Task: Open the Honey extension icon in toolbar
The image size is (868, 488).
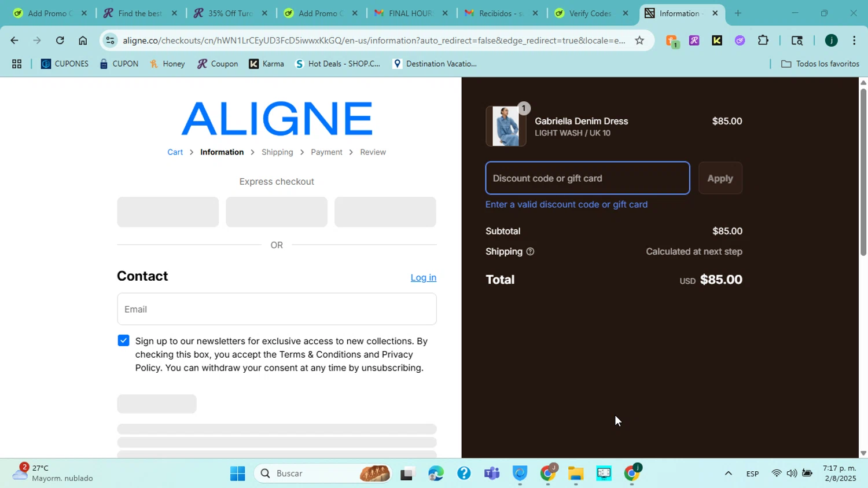Action: [x=672, y=41]
